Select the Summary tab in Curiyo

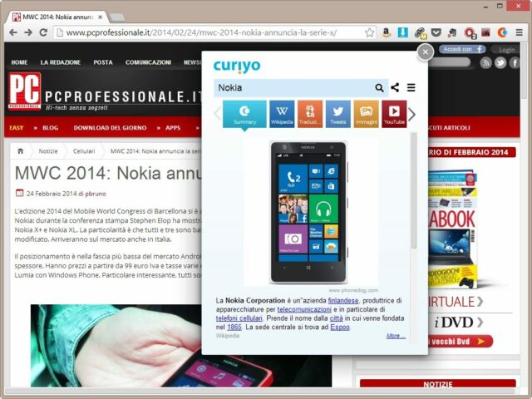point(245,114)
